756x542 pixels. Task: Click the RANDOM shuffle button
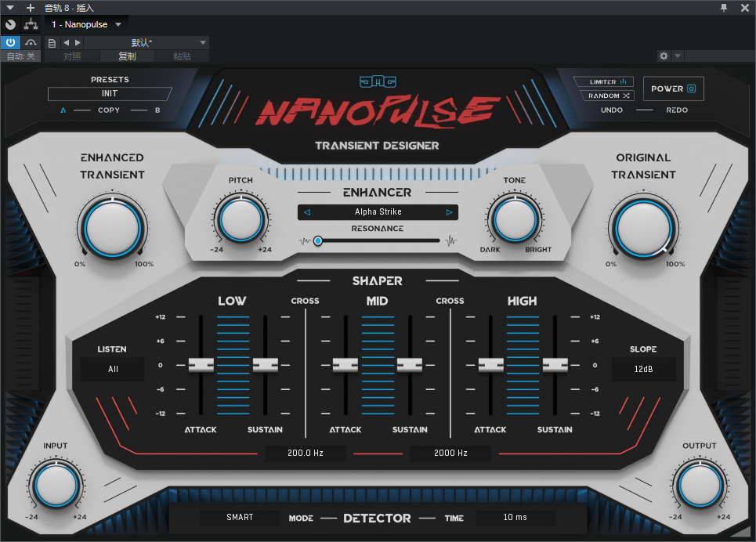[609, 96]
